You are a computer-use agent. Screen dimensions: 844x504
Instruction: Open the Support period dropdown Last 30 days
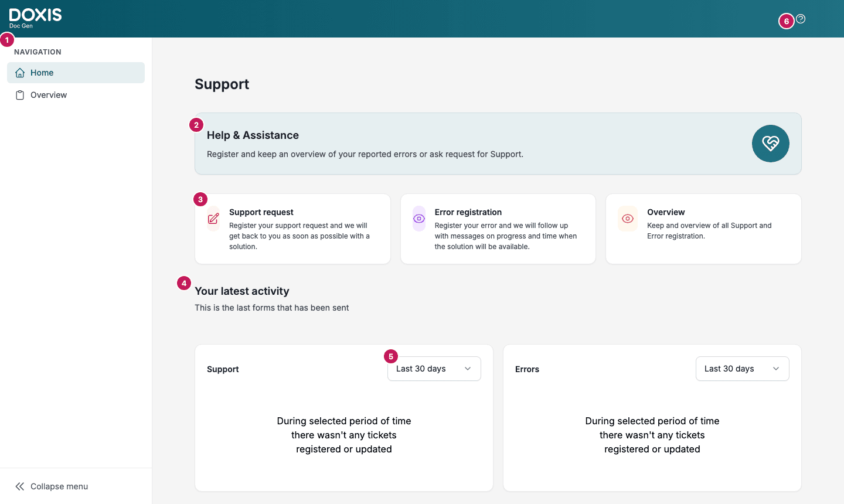[434, 369]
